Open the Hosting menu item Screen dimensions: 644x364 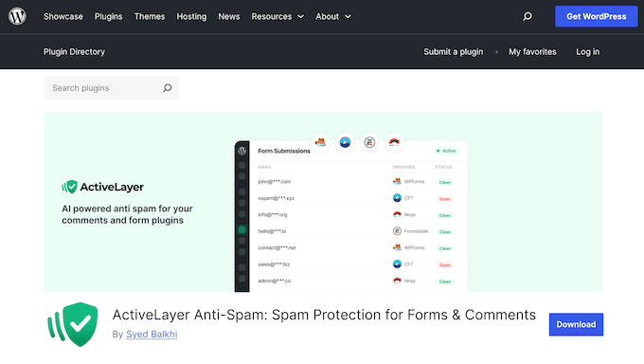191,16
